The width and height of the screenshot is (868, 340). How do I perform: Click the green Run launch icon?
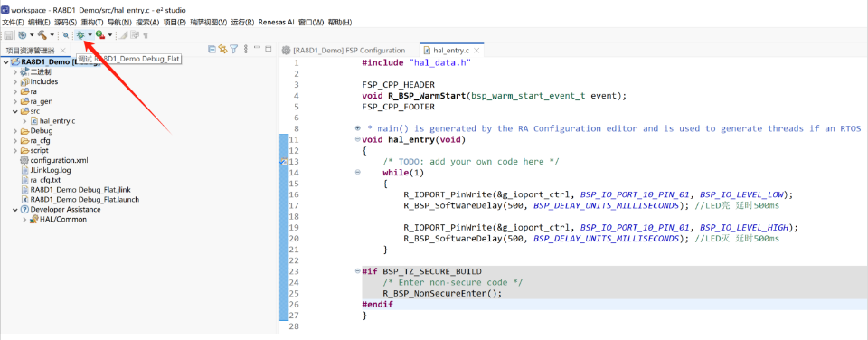click(100, 35)
